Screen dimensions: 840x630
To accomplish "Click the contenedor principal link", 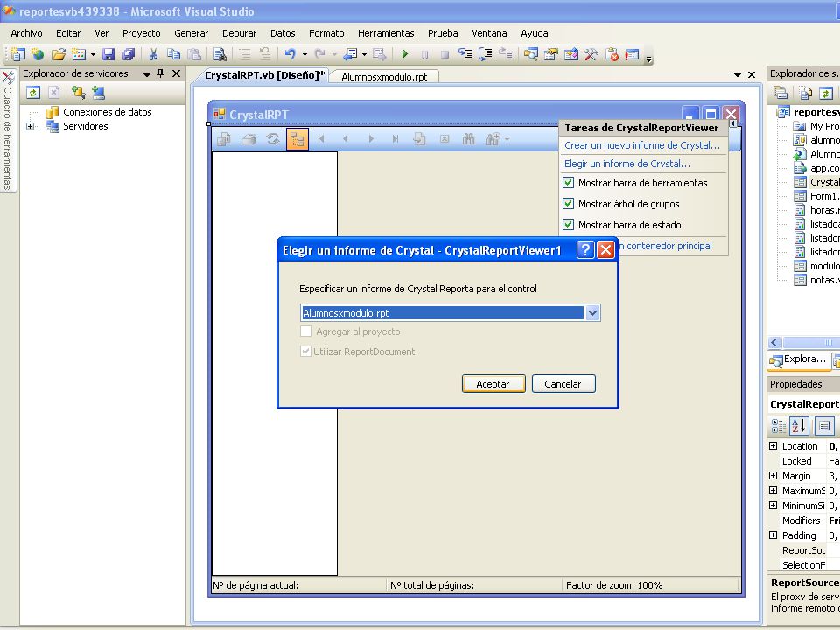I will 666,246.
